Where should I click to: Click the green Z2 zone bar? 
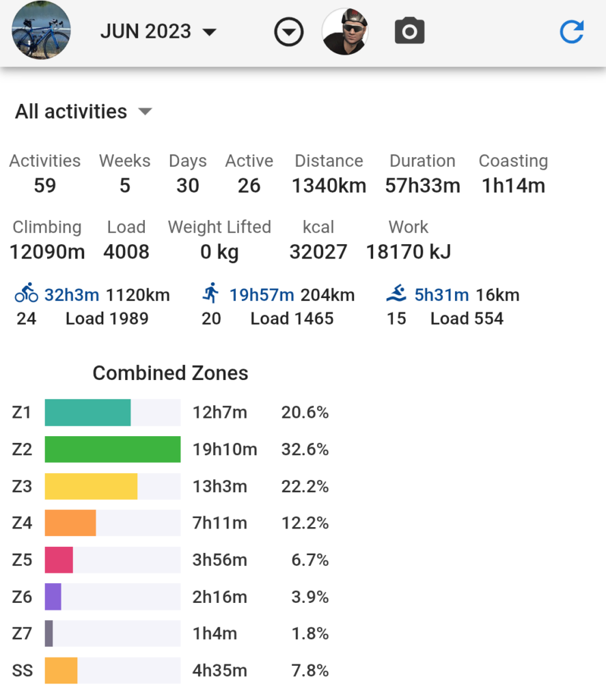pyautogui.click(x=113, y=450)
